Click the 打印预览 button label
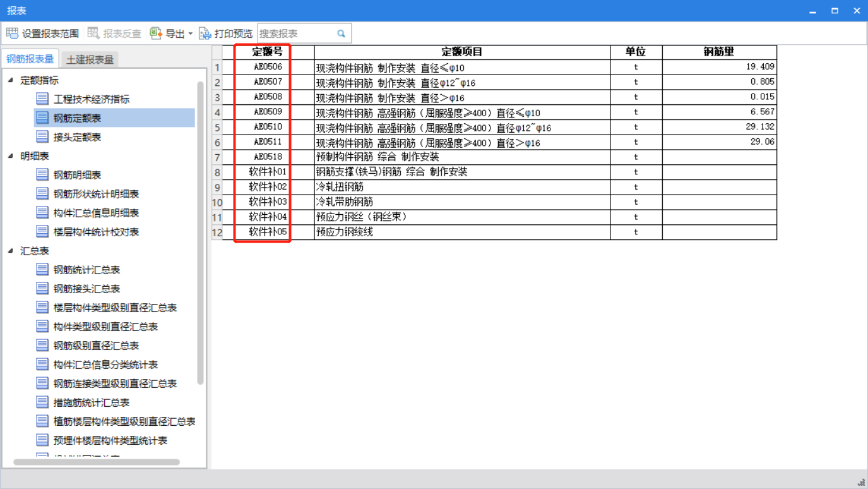Image resolution: width=868 pixels, height=489 pixels. (234, 34)
